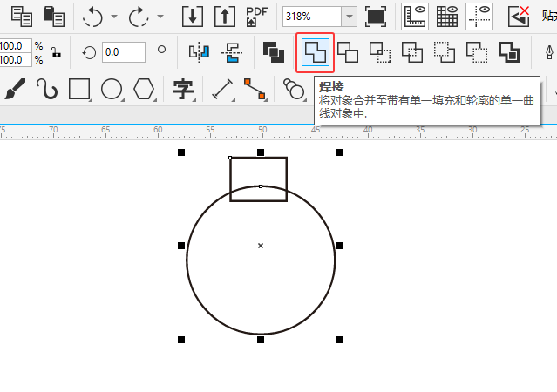Click the Simplify objects icon
The image size is (557, 392).
pyautogui.click(x=412, y=52)
